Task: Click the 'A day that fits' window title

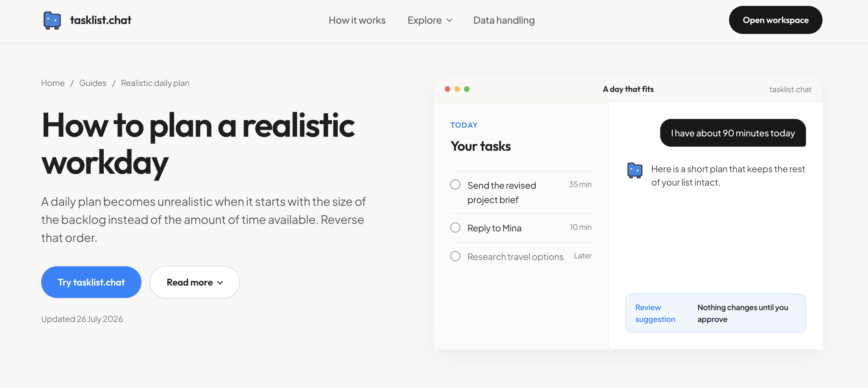Action: click(x=628, y=89)
